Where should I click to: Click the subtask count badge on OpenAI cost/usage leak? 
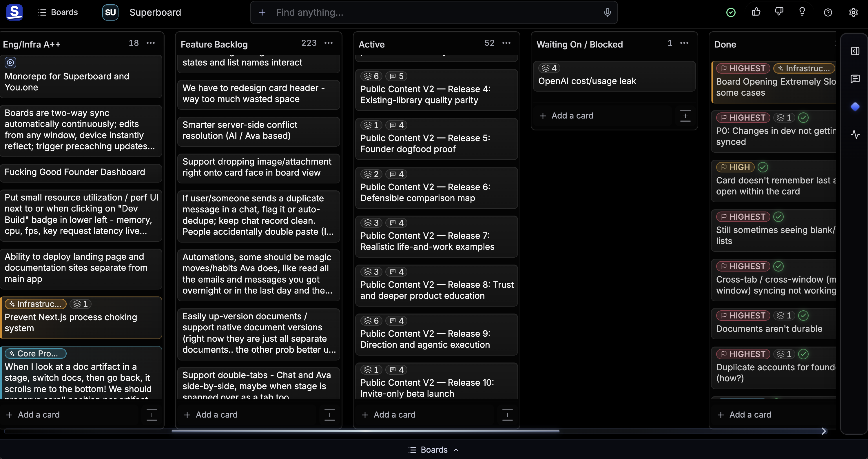point(549,68)
